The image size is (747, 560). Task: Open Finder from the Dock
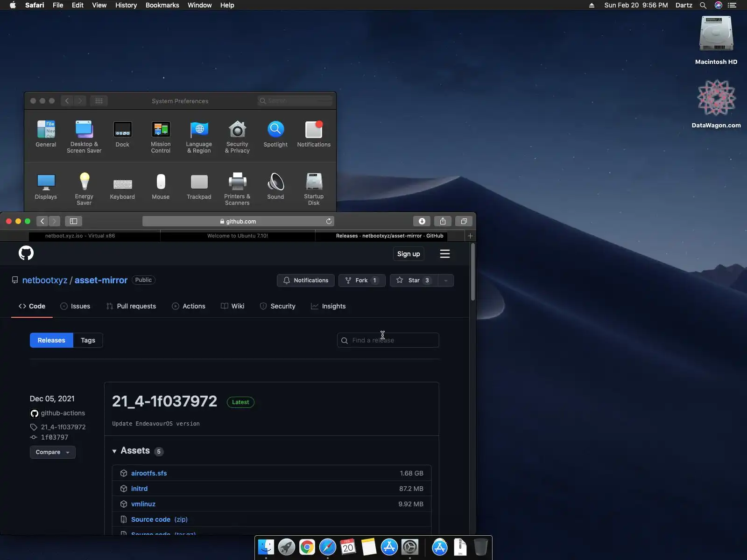click(x=266, y=547)
